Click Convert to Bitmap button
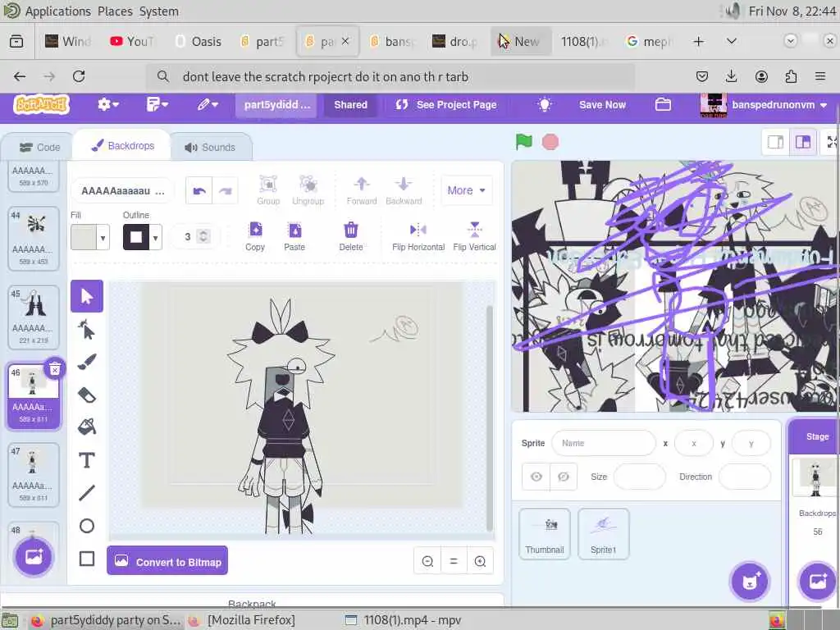 [x=167, y=561]
